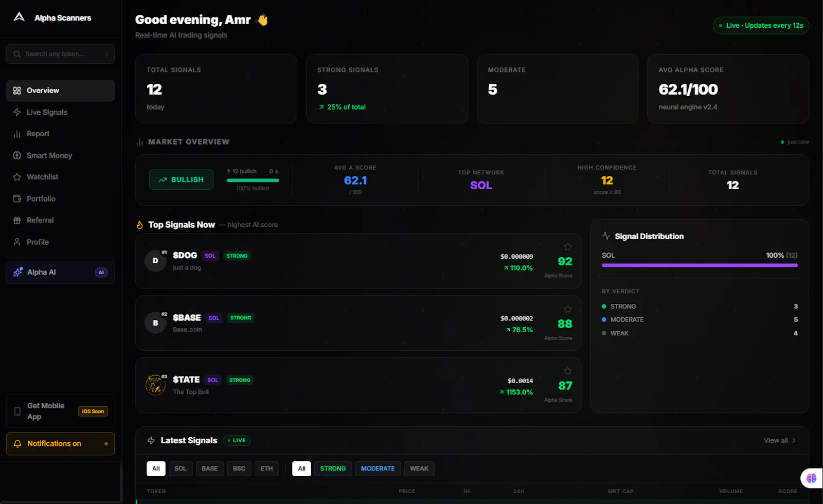Screen dimensions: 823x504
Task: Click the mobile phone icon beside Get Mobile App
Action: [x=17, y=411]
